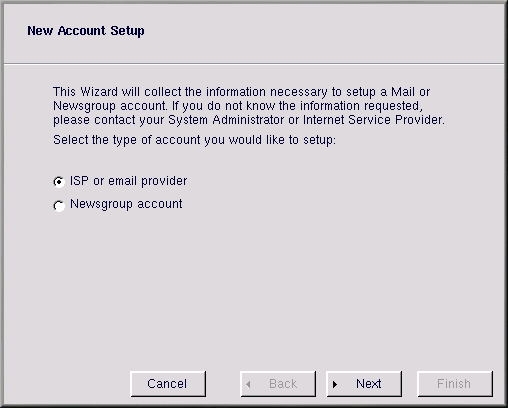This screenshot has height=408, width=508.
Task: Click blank header area right of the title
Action: pyautogui.click(x=323, y=31)
